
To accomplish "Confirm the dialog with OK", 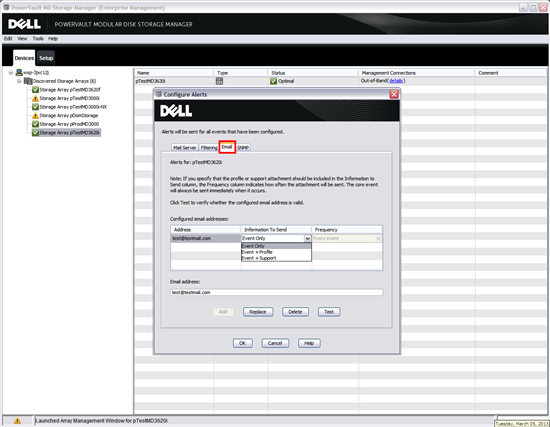I will [x=243, y=343].
